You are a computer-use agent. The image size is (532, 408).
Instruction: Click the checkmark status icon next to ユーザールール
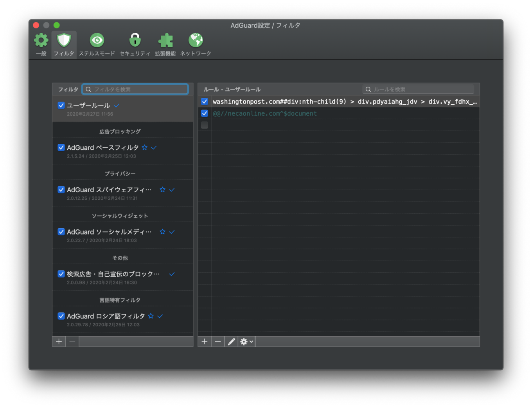pyautogui.click(x=117, y=106)
